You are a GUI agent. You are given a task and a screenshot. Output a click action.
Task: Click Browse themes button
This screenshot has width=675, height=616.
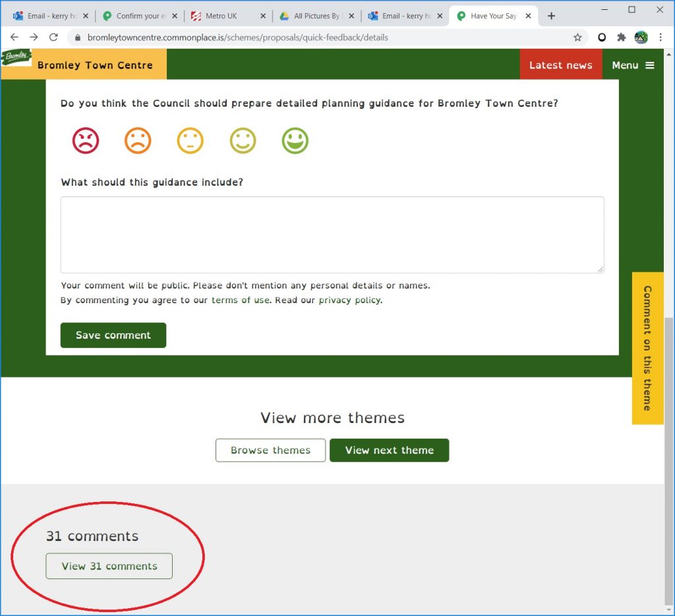click(x=270, y=451)
